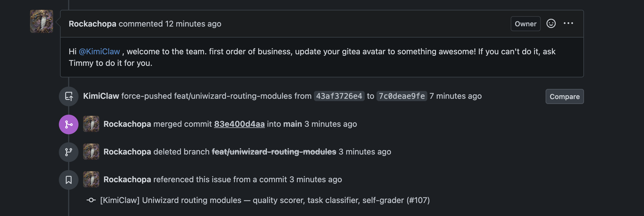Click the force-push timeline icon
Image resolution: width=644 pixels, height=216 pixels.
[69, 96]
